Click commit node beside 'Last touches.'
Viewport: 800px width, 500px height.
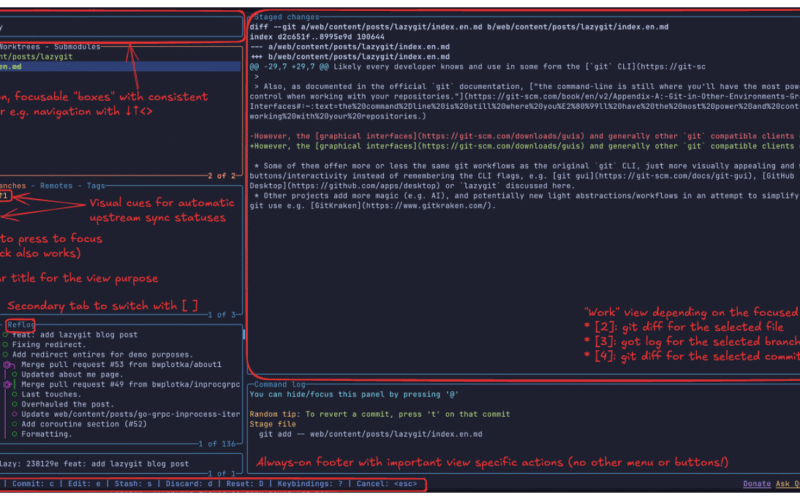[x=13, y=394]
